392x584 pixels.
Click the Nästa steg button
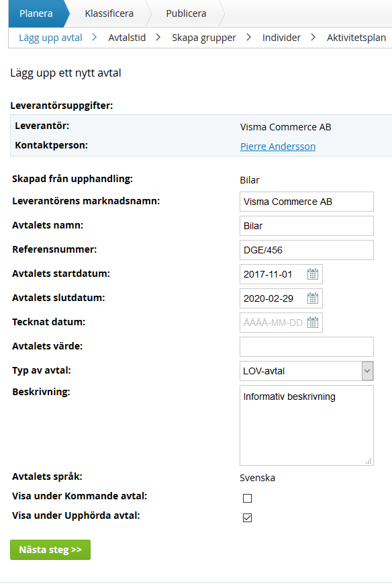pos(50,550)
